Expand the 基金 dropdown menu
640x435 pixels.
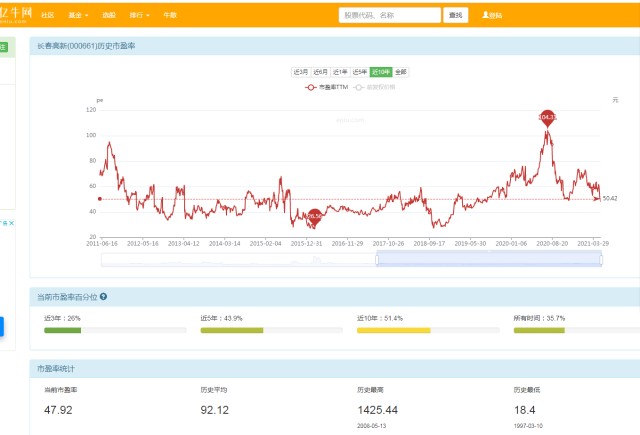78,16
